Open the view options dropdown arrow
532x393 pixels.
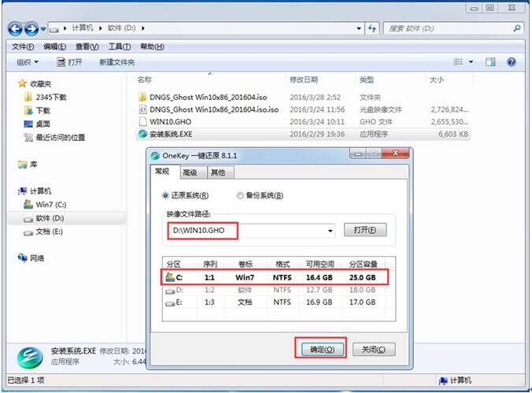(x=471, y=61)
